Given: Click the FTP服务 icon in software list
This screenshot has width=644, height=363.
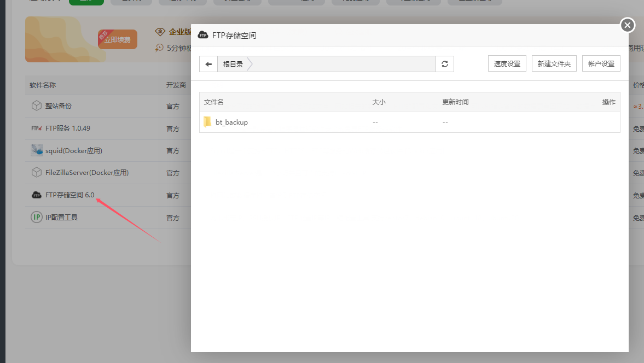Looking at the screenshot, I should [36, 128].
